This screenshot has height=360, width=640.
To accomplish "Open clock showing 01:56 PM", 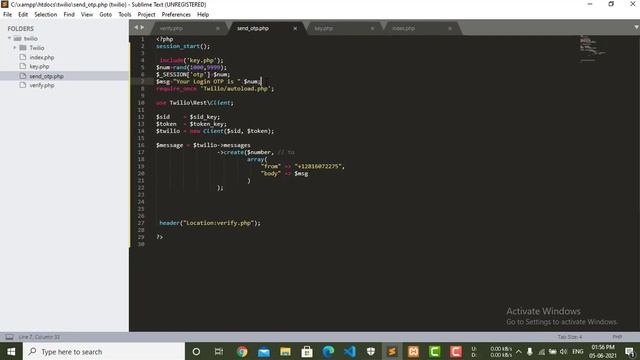I will pyautogui.click(x=602, y=351).
